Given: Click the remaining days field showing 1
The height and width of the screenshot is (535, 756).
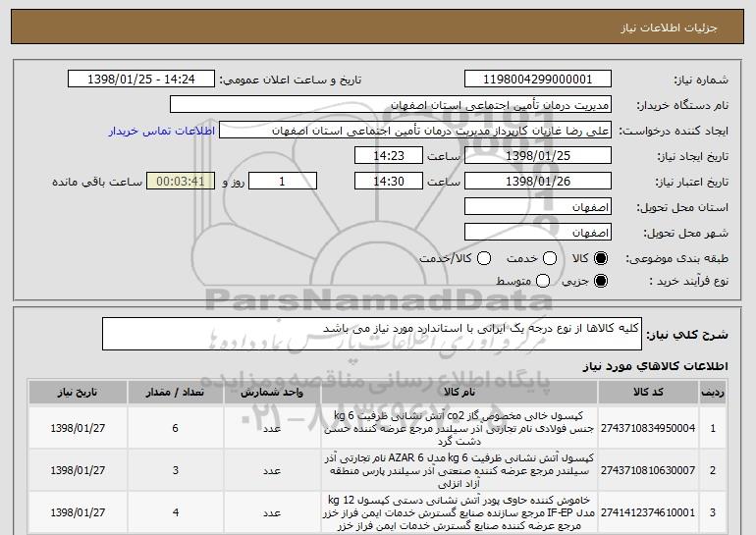Looking at the screenshot, I should point(283,182).
